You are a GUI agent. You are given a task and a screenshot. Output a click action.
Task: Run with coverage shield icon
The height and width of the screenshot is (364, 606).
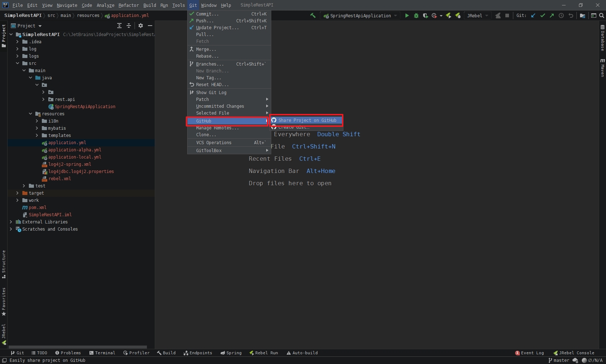click(425, 15)
